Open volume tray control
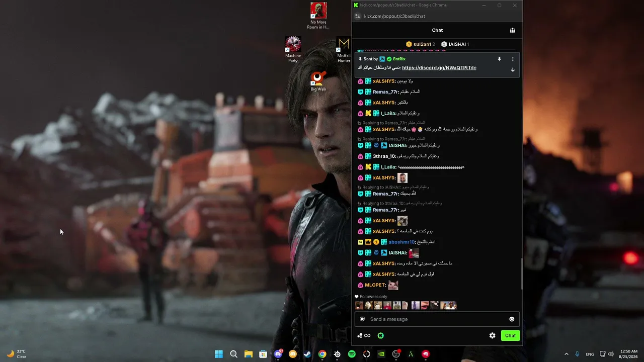Image resolution: width=644 pixels, height=362 pixels. [611, 354]
